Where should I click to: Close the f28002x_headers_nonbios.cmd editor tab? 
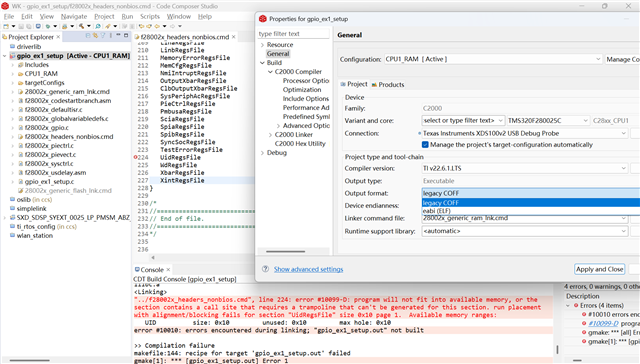[233, 37]
